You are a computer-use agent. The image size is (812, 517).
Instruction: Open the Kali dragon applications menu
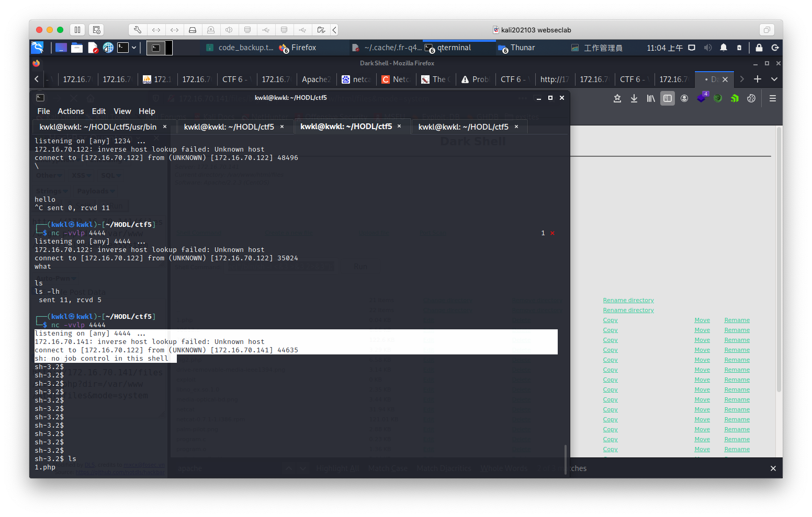coord(37,48)
